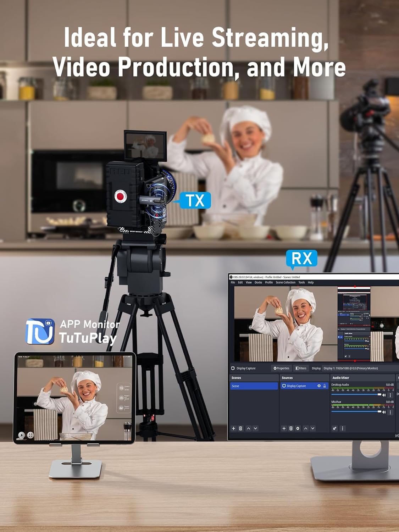This screenshot has height=532, width=399.
Task: Click the plus icon to add a new scene
Action: click(x=233, y=428)
